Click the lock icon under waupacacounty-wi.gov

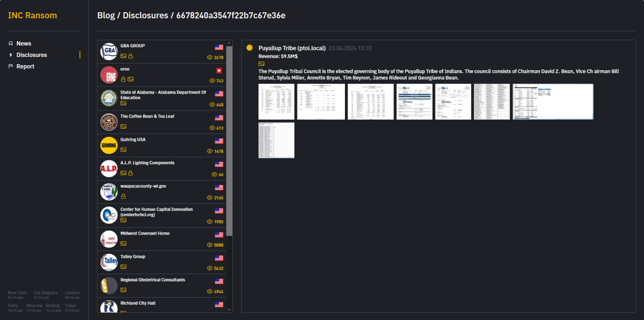[x=123, y=196]
